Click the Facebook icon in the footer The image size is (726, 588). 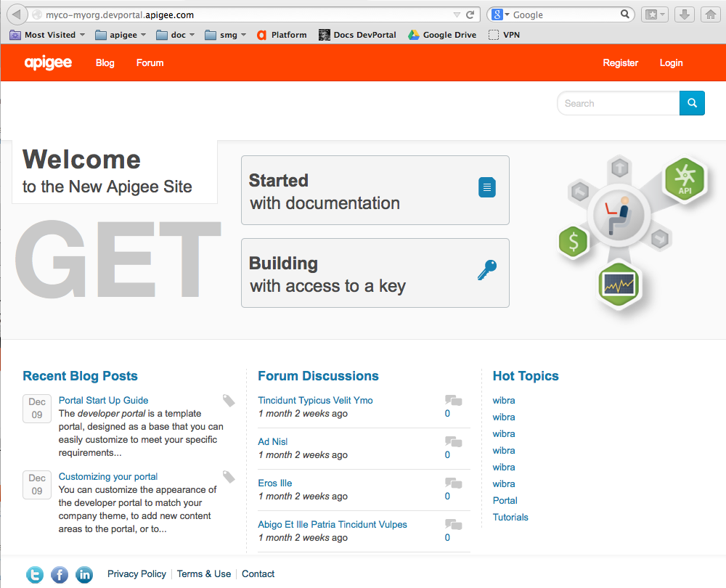[x=59, y=574]
